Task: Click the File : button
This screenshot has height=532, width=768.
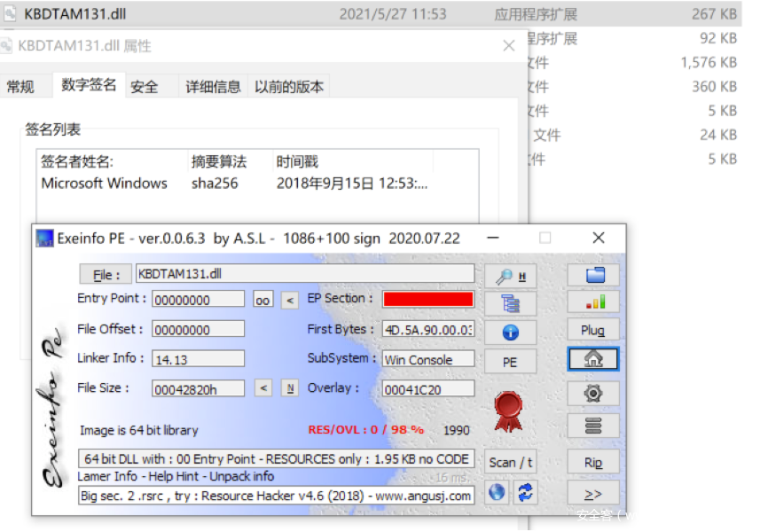Action: click(105, 275)
